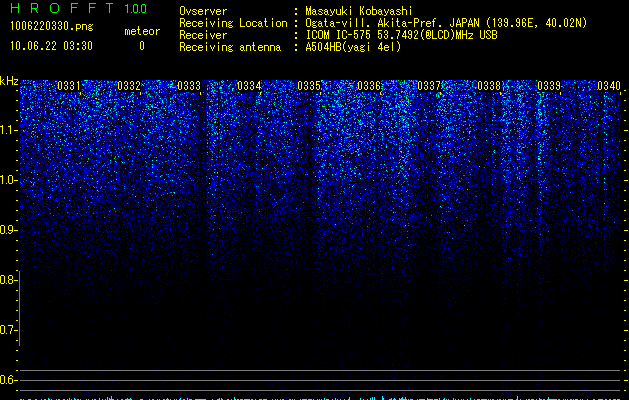Click the 0338 time marker

click(x=489, y=86)
